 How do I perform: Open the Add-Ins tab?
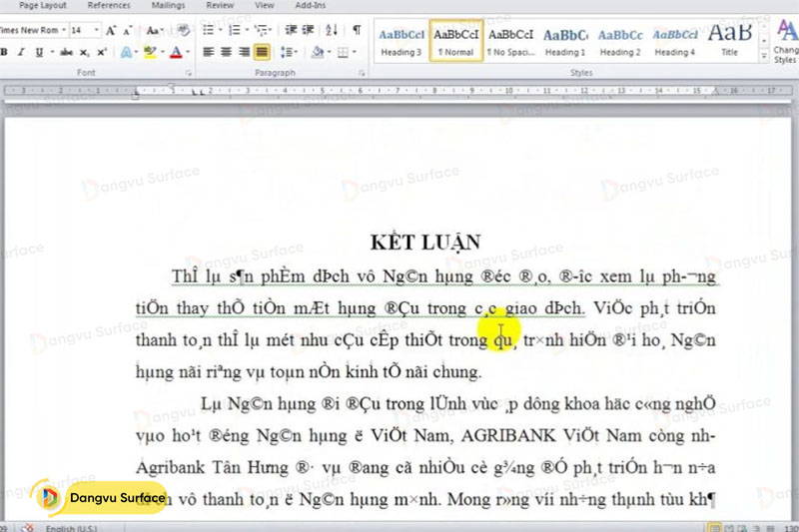click(311, 6)
